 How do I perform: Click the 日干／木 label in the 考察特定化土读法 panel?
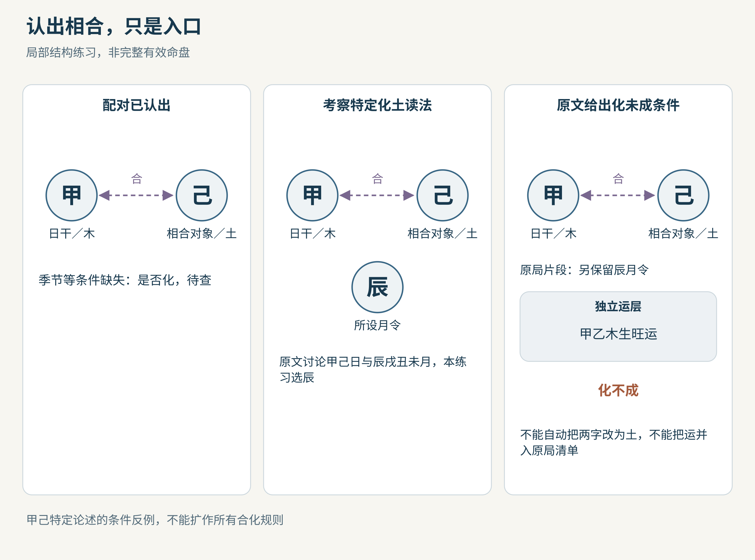pos(312,233)
